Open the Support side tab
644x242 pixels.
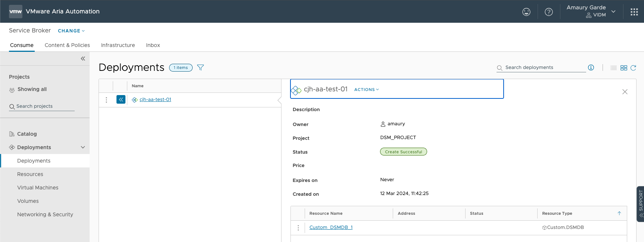(x=641, y=204)
